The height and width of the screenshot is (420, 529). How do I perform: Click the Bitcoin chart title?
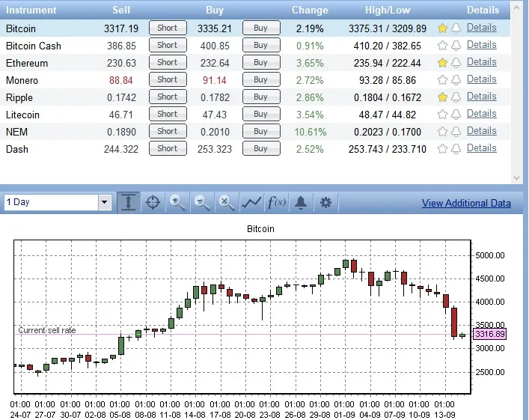coord(260,229)
